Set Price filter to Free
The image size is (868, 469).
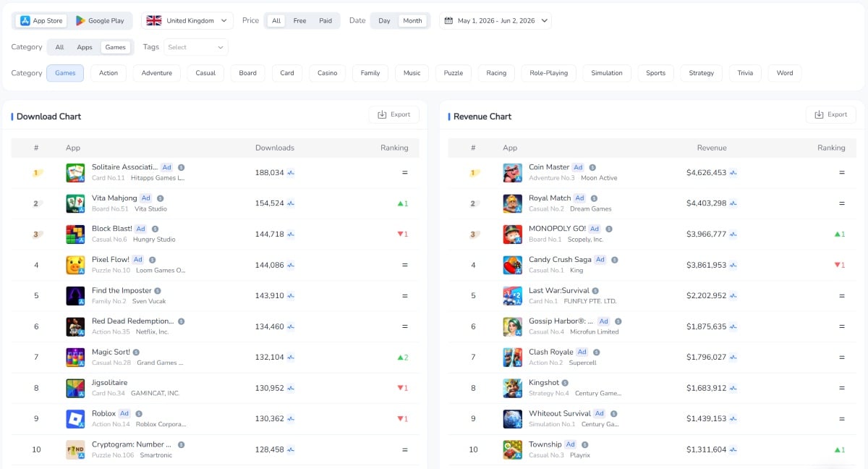pyautogui.click(x=299, y=21)
